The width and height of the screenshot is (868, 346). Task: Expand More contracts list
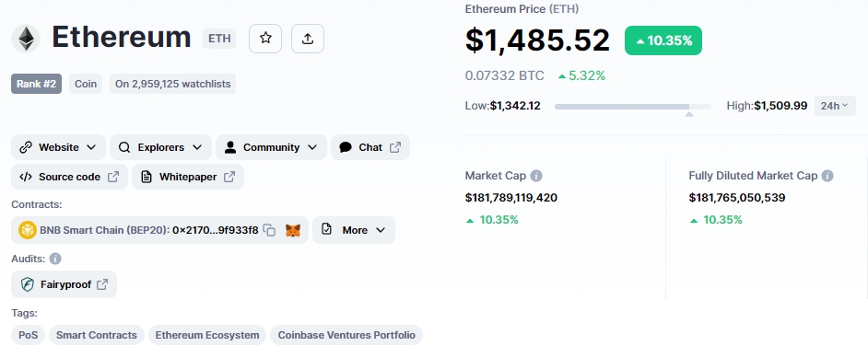point(354,230)
